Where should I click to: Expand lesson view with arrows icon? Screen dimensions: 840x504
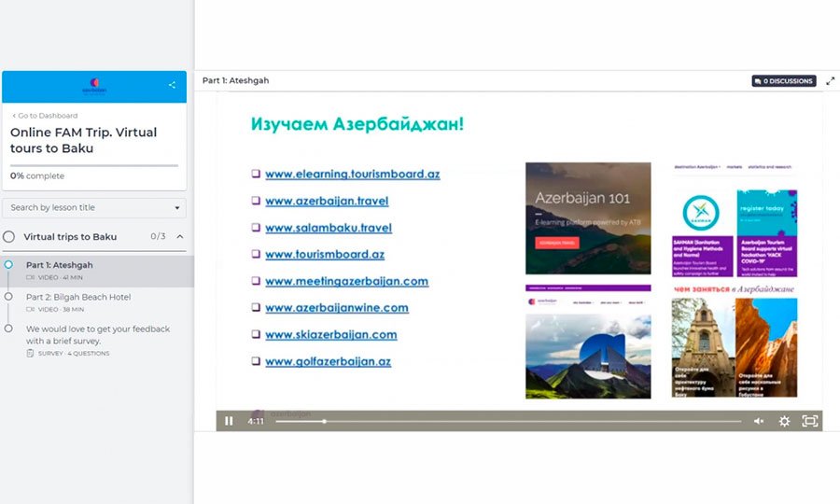830,81
